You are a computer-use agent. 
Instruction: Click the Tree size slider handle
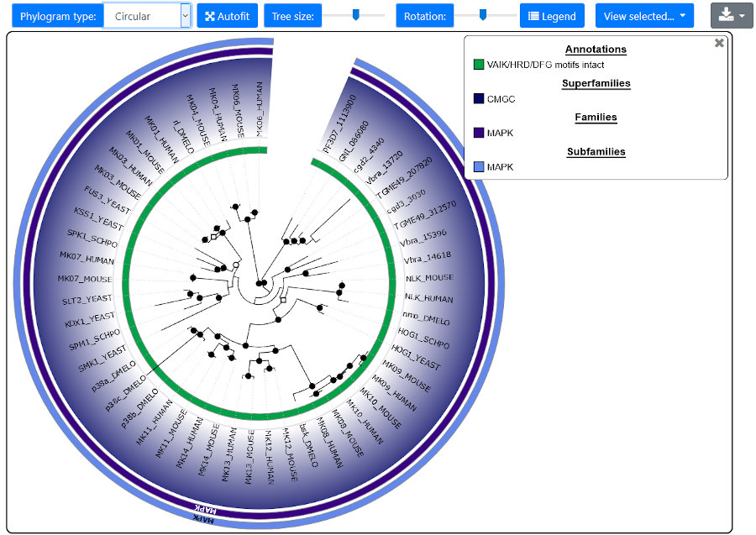pyautogui.click(x=356, y=14)
